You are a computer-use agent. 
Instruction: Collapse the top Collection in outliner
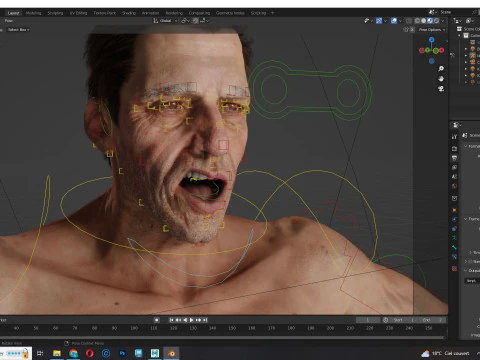point(459,35)
